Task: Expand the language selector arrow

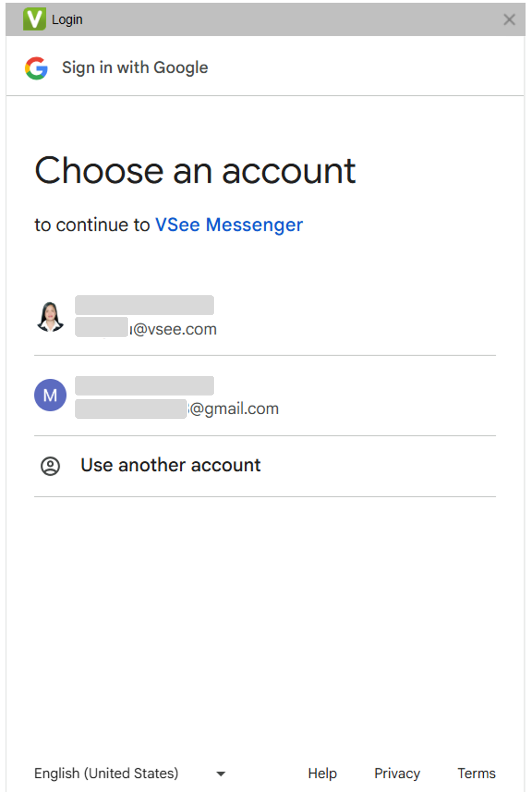Action: (221, 774)
